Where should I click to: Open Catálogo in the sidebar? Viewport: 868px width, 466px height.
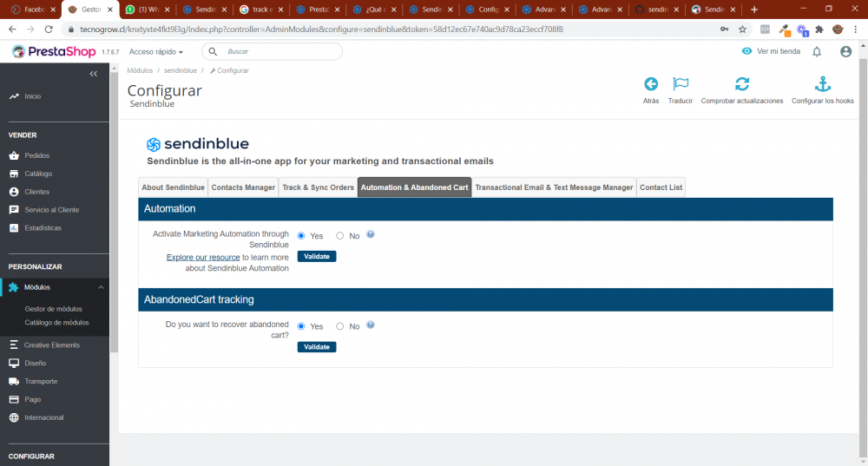coord(37,174)
